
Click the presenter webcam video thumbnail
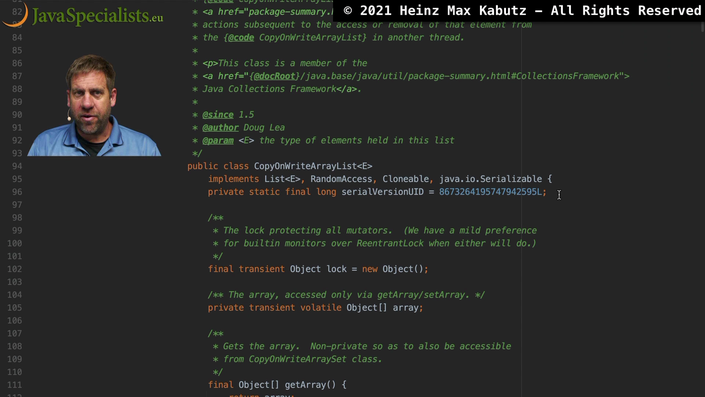click(94, 105)
